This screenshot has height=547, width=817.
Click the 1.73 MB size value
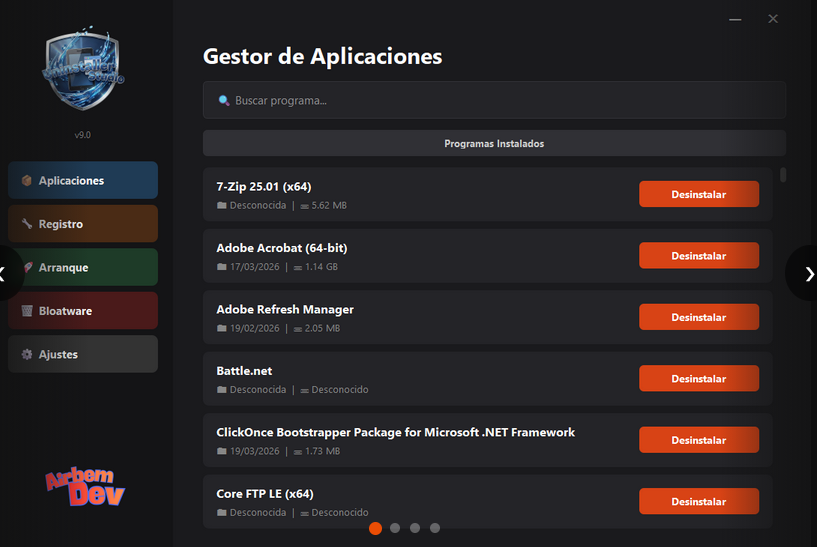pos(322,451)
